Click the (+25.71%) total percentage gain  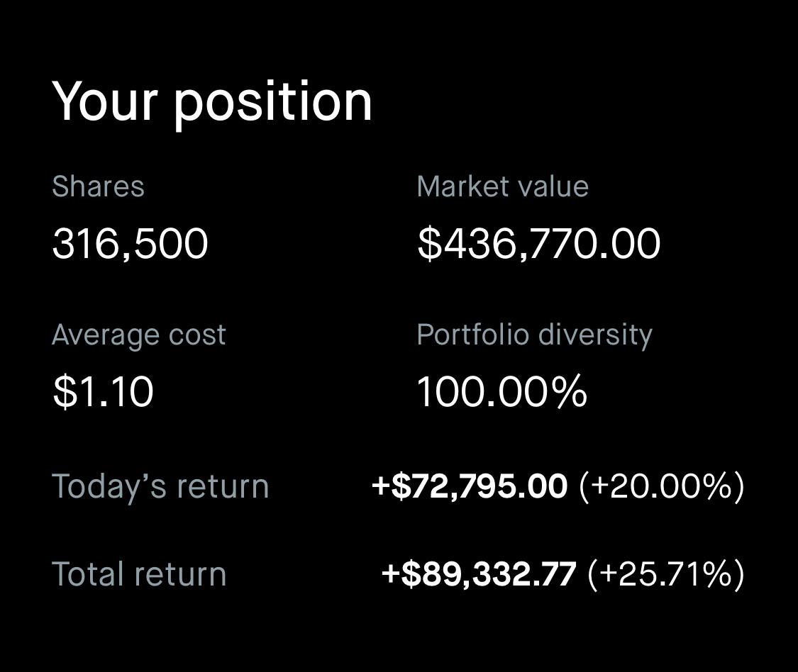[x=665, y=573]
